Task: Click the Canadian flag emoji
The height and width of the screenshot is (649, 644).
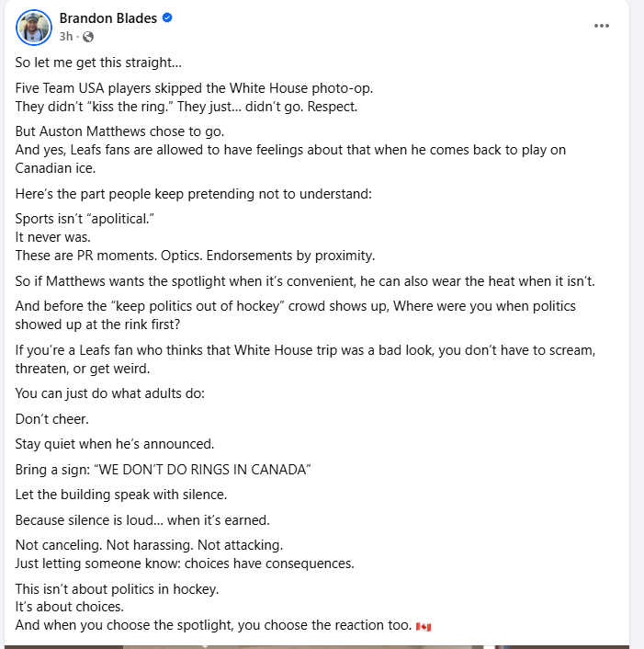Action: (x=423, y=627)
